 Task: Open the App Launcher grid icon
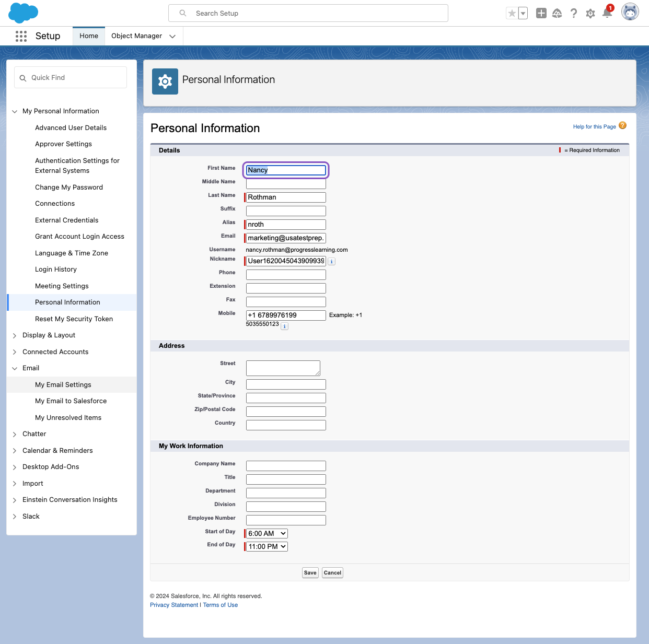pyautogui.click(x=21, y=36)
